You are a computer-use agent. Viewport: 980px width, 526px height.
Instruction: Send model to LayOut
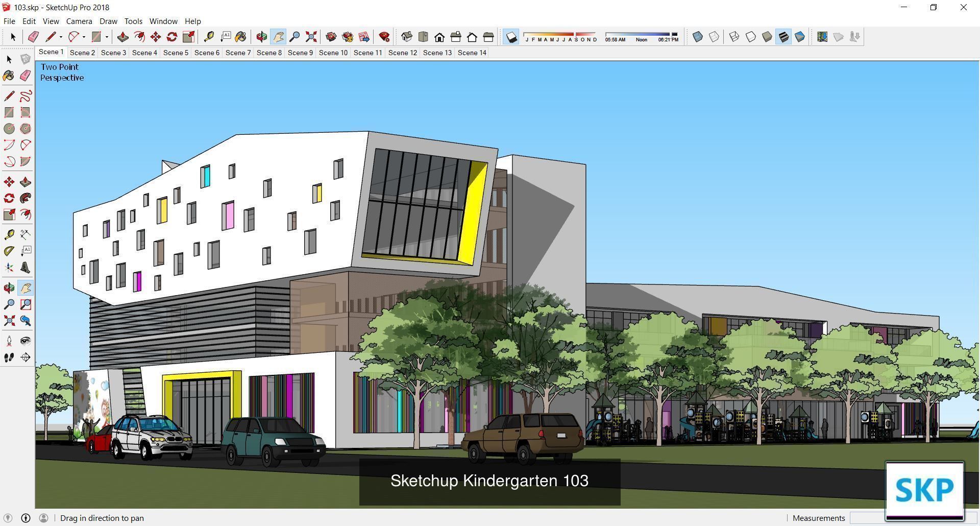(x=364, y=37)
